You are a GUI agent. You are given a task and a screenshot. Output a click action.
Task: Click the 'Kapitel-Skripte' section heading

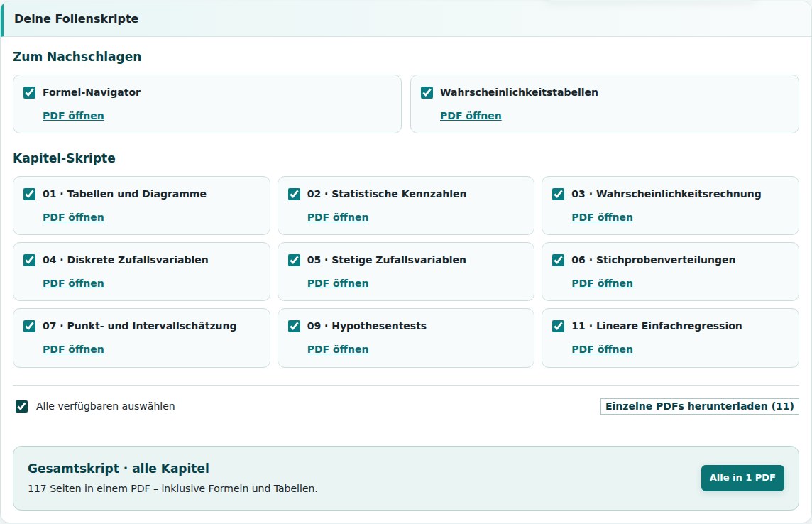[x=64, y=158]
